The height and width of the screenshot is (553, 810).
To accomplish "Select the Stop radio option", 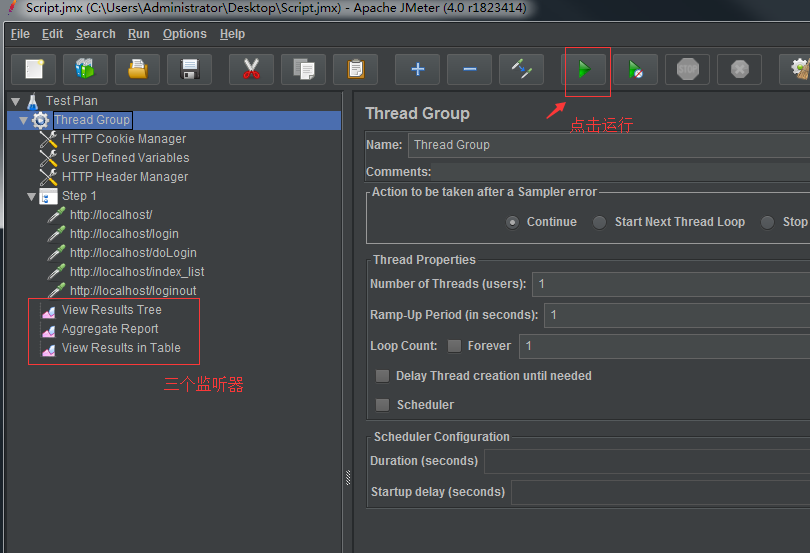I will [768, 222].
